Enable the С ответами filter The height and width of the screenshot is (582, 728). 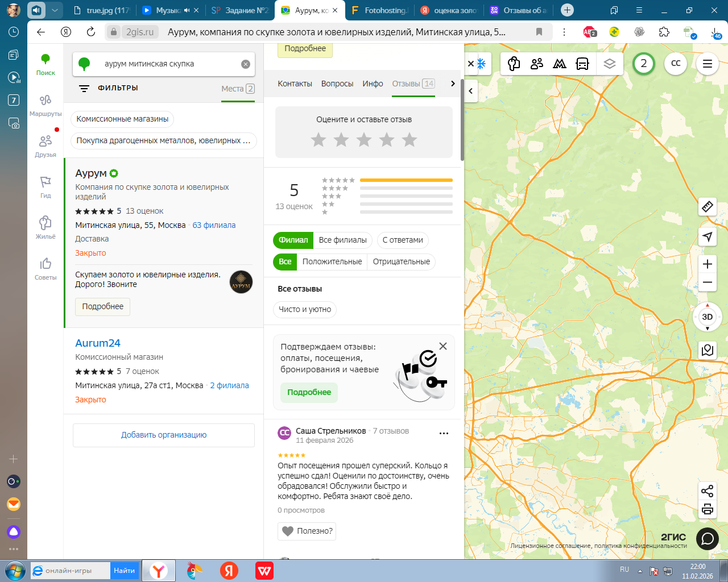click(x=403, y=240)
